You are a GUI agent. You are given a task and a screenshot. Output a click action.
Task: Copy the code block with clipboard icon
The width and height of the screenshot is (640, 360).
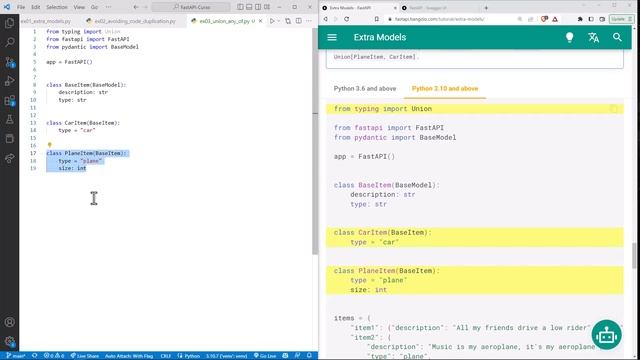[x=613, y=109]
